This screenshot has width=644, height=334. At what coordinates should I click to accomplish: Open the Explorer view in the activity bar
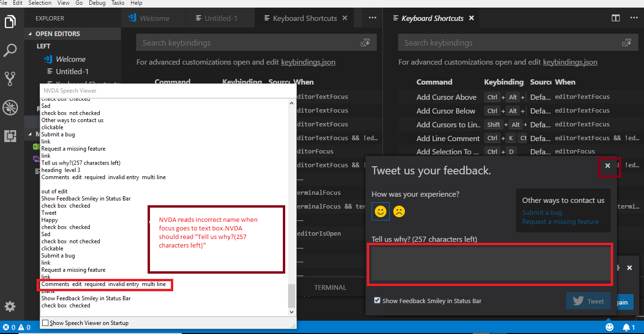click(10, 21)
